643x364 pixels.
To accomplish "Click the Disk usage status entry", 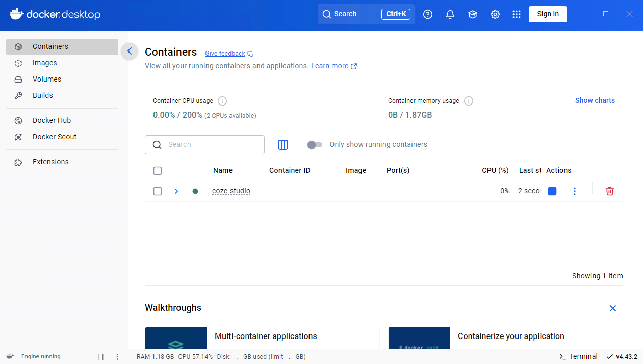I will pos(262,357).
